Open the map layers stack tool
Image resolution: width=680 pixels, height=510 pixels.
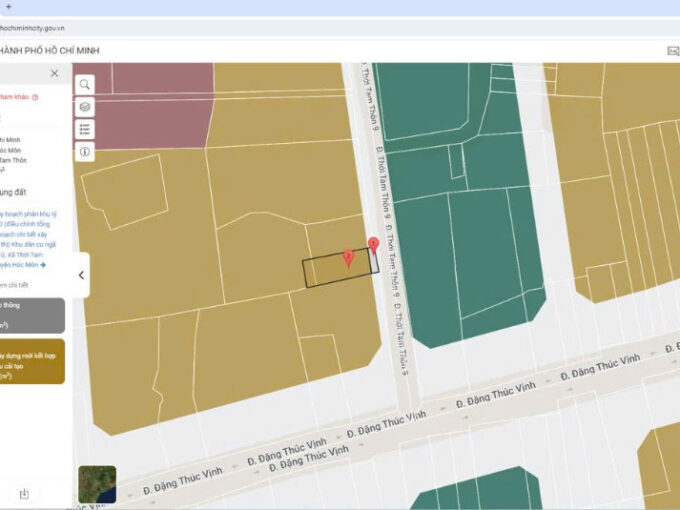(x=85, y=107)
